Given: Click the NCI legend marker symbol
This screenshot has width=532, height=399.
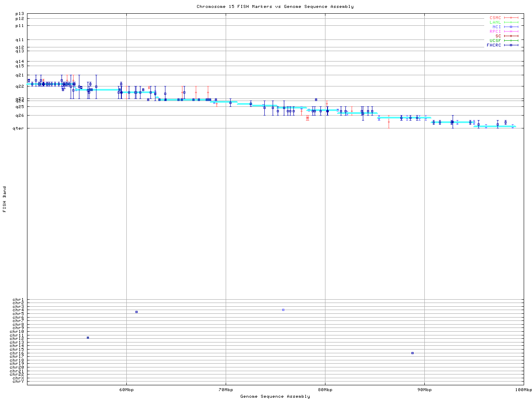Looking at the screenshot, I should [511, 27].
